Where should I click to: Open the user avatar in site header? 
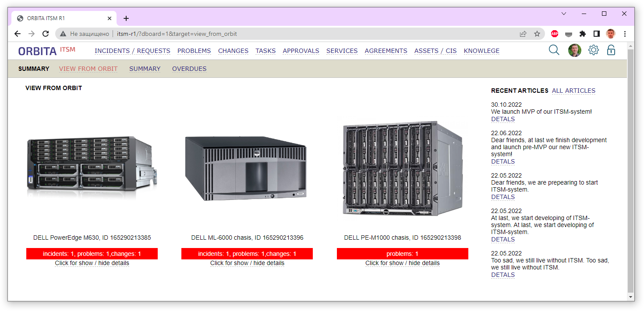(x=574, y=50)
